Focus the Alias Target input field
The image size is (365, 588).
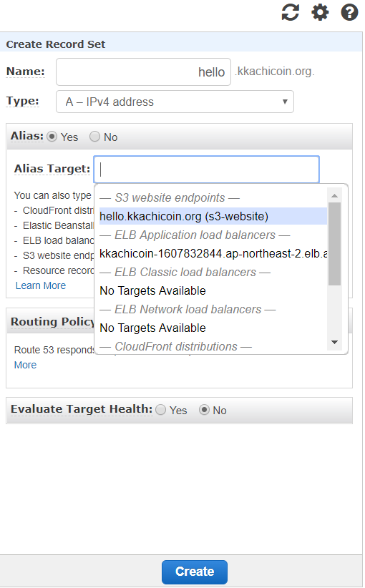(206, 170)
